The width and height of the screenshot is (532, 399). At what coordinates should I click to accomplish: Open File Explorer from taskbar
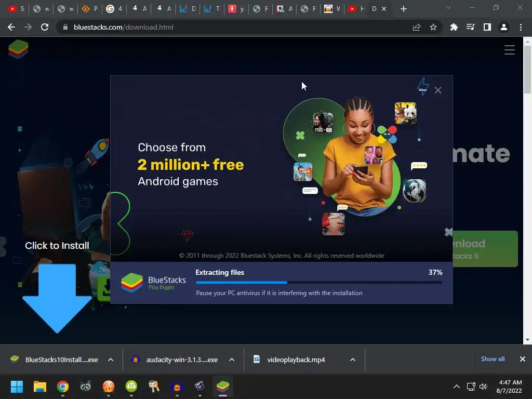click(x=39, y=387)
